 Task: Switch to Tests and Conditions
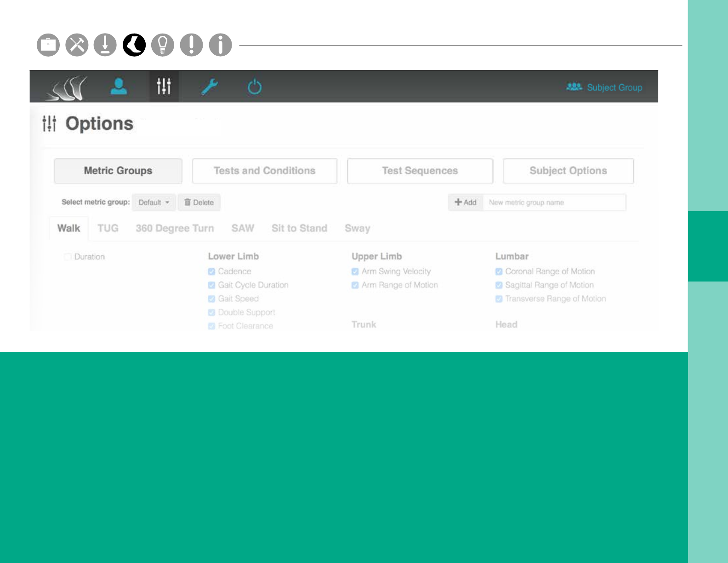coord(265,171)
